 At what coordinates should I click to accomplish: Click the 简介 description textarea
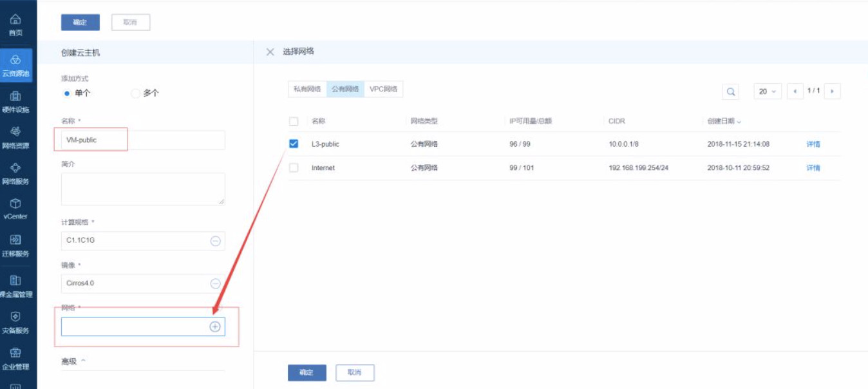pyautogui.click(x=143, y=189)
